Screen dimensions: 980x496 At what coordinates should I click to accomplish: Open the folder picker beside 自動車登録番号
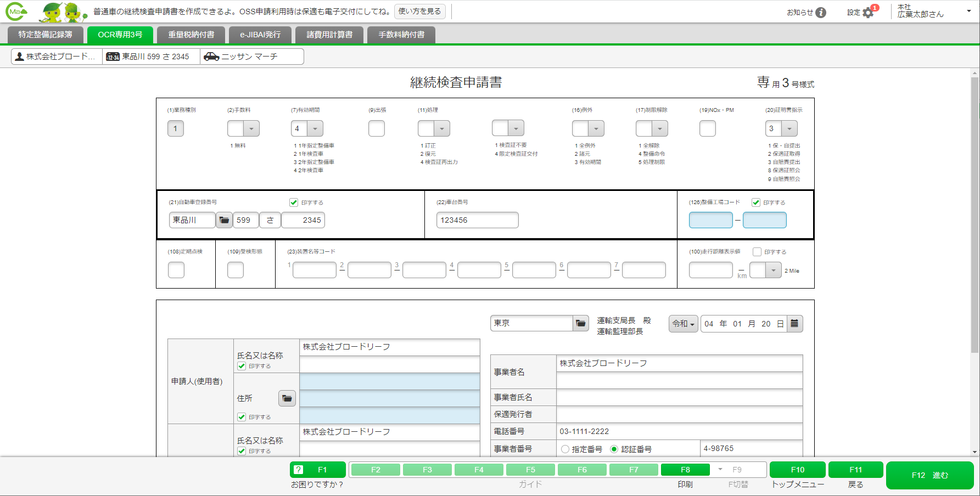pos(225,219)
